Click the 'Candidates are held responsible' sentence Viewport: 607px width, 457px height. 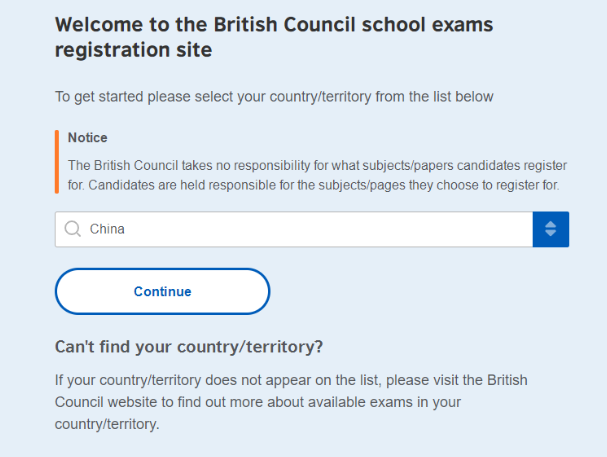tap(314, 185)
